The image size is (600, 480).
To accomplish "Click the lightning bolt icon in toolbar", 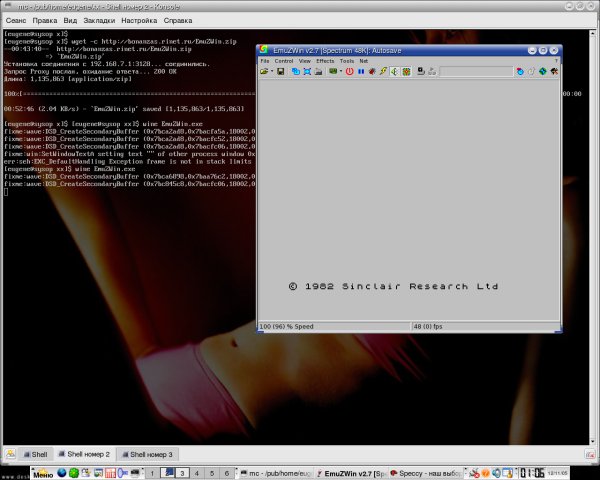I will [x=382, y=71].
